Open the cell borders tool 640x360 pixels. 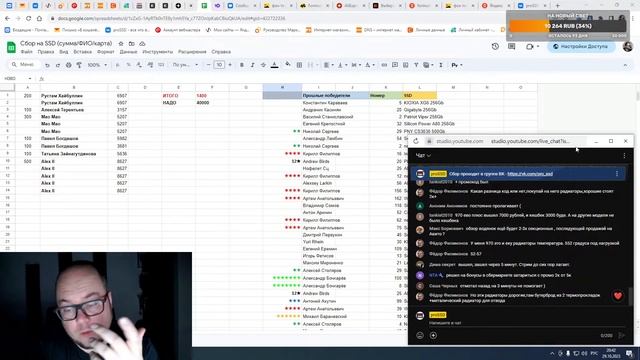point(299,65)
